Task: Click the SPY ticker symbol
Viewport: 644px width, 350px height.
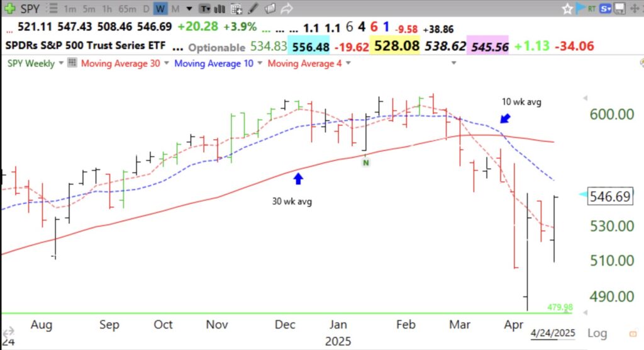Action: tap(30, 9)
